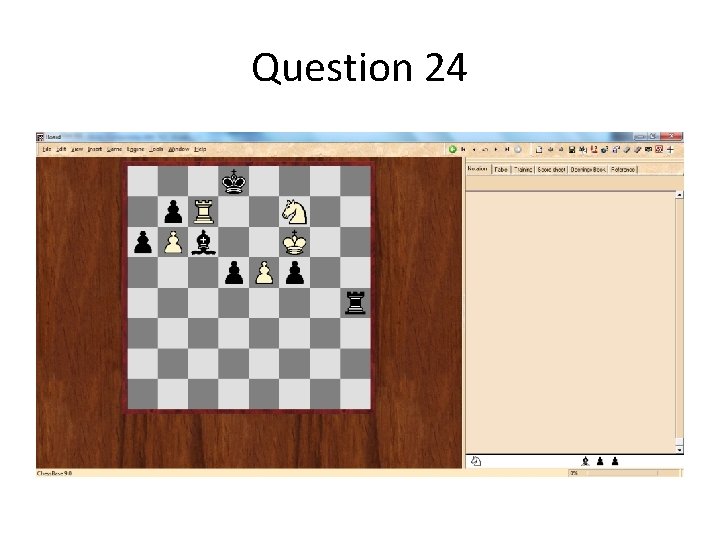Switch to the Reference tab
The height and width of the screenshot is (540, 720).
point(623,169)
